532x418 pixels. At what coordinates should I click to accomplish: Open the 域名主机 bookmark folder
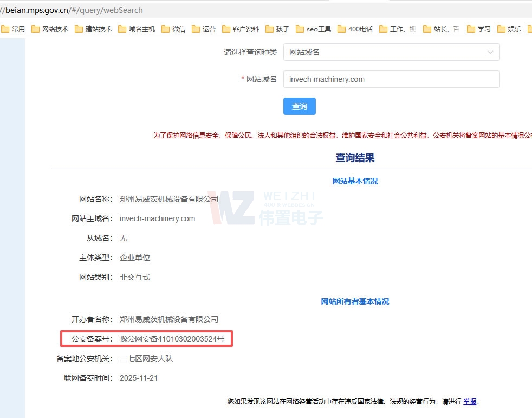(x=137, y=29)
